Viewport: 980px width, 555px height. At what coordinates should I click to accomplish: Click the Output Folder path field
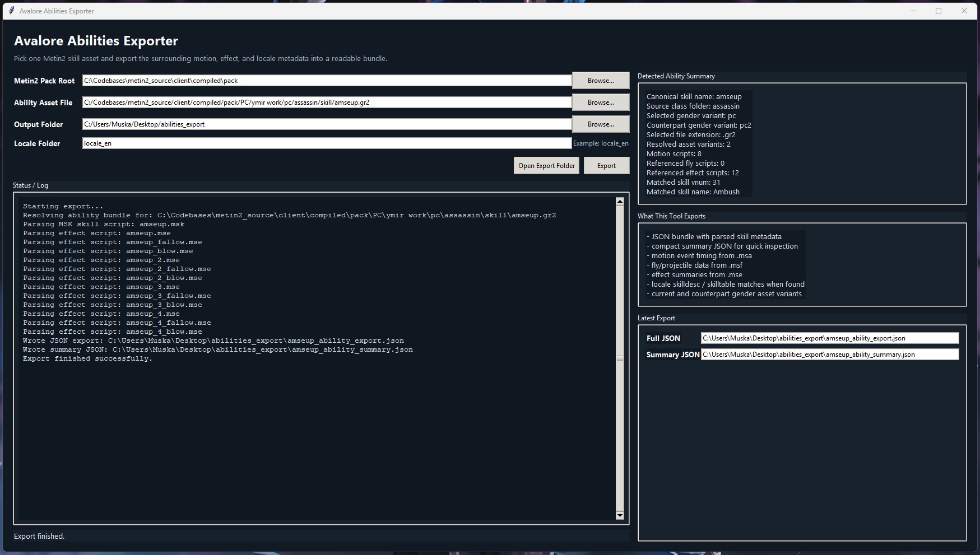coord(325,124)
